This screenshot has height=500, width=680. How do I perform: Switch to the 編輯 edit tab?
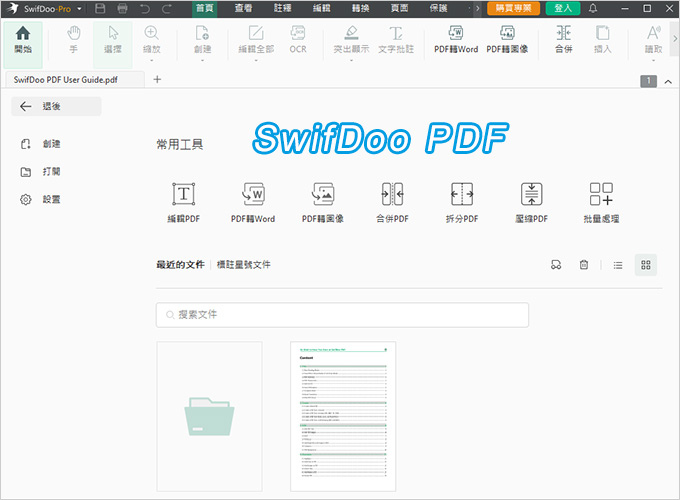click(x=321, y=8)
